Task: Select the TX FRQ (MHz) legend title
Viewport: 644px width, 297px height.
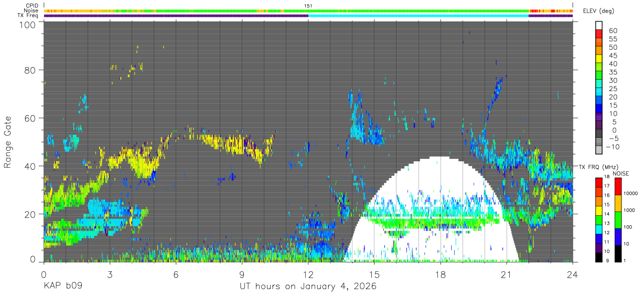Action: [598, 167]
